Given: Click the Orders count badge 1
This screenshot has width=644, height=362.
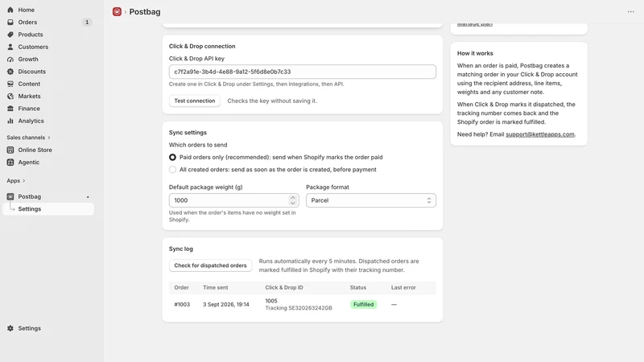Looking at the screenshot, I should click(87, 23).
